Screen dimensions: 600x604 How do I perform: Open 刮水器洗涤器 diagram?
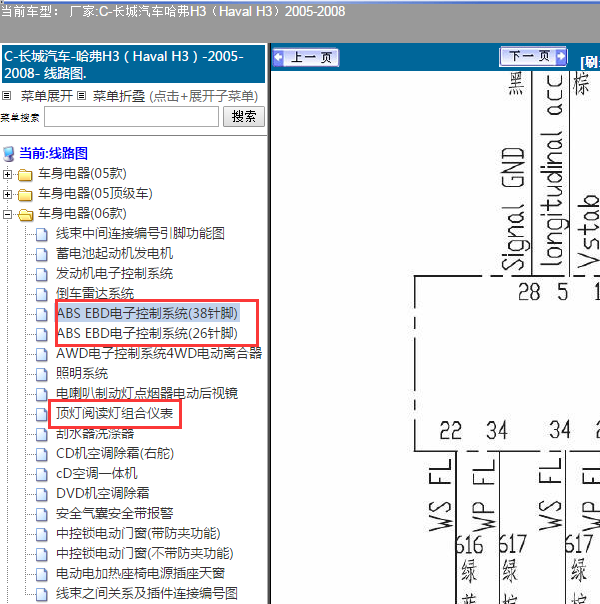(95, 433)
